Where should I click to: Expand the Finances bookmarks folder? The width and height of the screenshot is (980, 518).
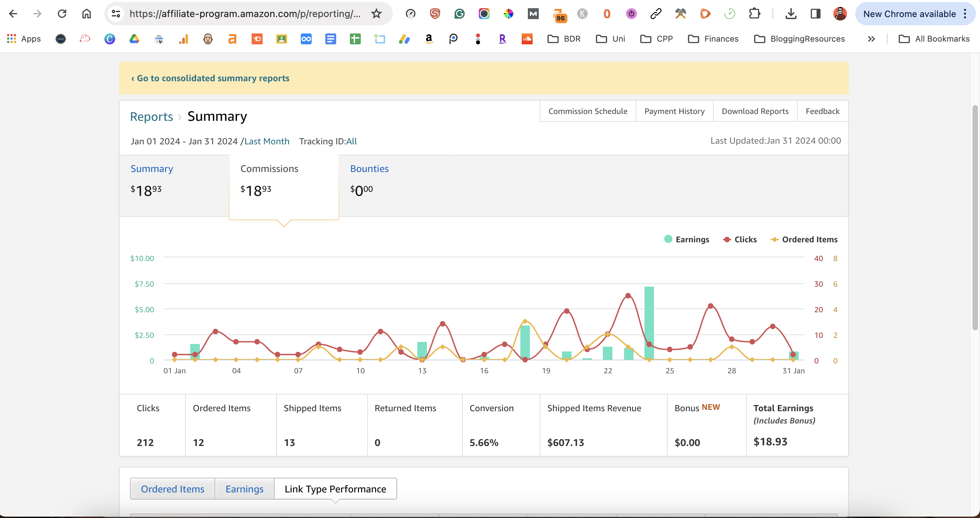tap(713, 39)
